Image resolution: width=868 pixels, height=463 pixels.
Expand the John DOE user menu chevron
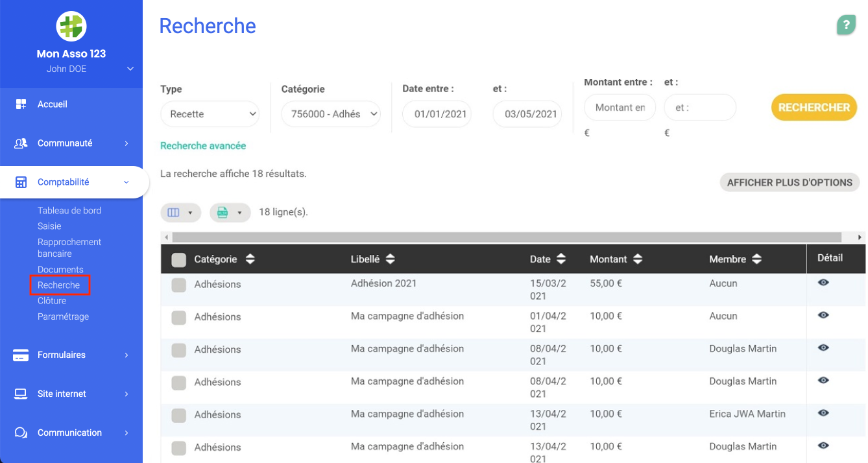tap(130, 69)
